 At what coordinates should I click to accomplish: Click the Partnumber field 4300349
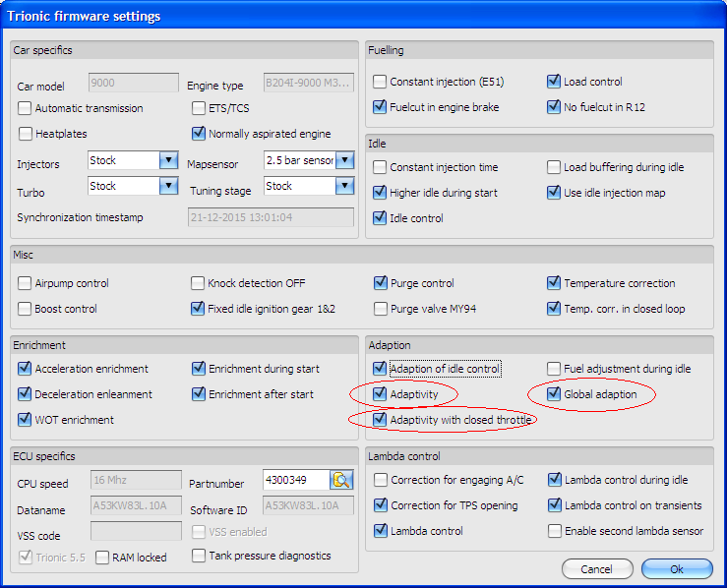coord(296,480)
